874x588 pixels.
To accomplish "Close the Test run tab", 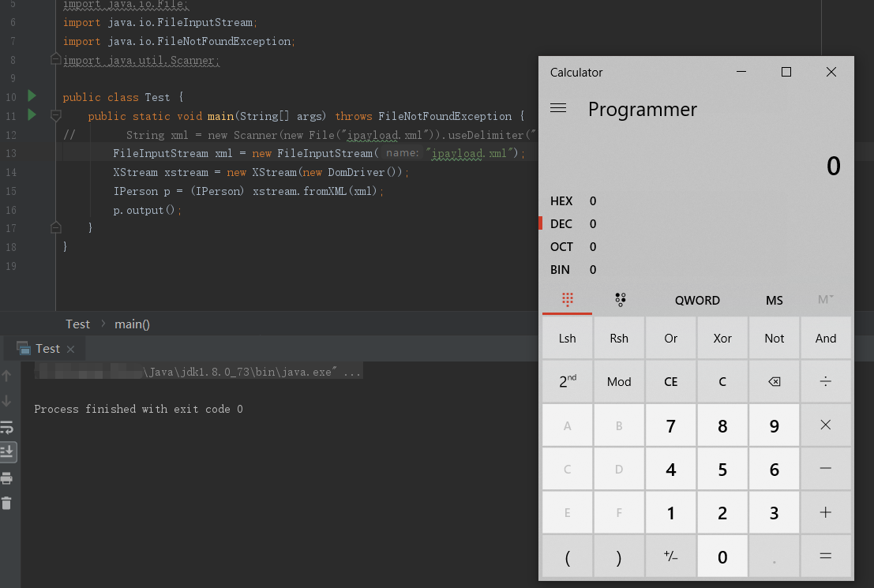I will coord(70,349).
